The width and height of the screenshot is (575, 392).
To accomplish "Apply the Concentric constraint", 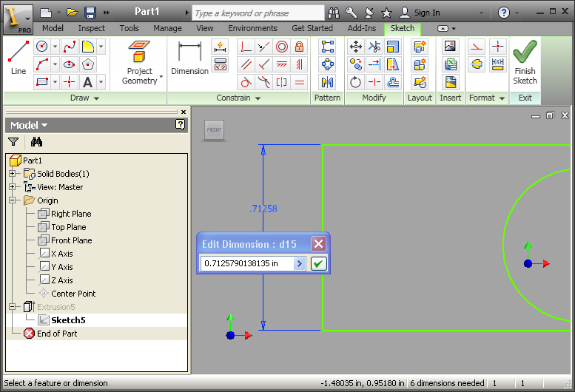I will (282, 47).
